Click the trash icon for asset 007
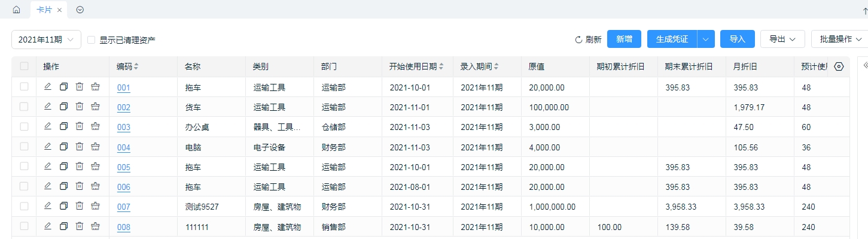868x239 pixels. [79, 206]
